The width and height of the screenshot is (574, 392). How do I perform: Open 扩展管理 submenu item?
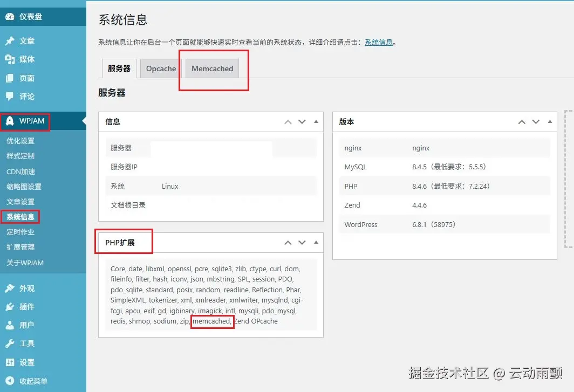(x=20, y=247)
